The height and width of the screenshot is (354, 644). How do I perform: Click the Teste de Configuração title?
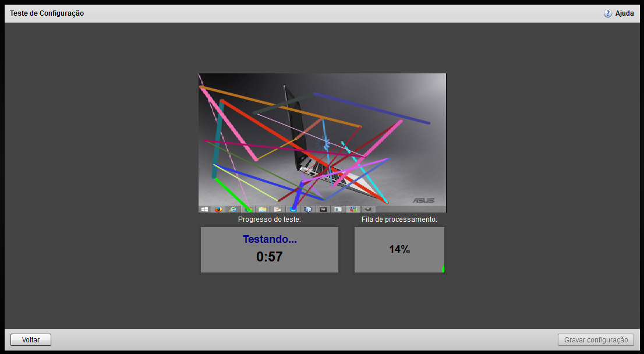47,13
